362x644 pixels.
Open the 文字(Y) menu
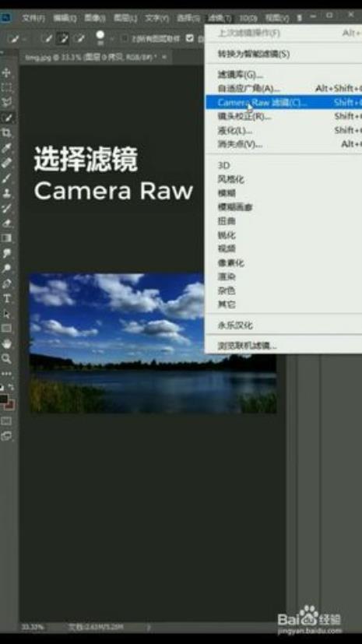point(156,18)
